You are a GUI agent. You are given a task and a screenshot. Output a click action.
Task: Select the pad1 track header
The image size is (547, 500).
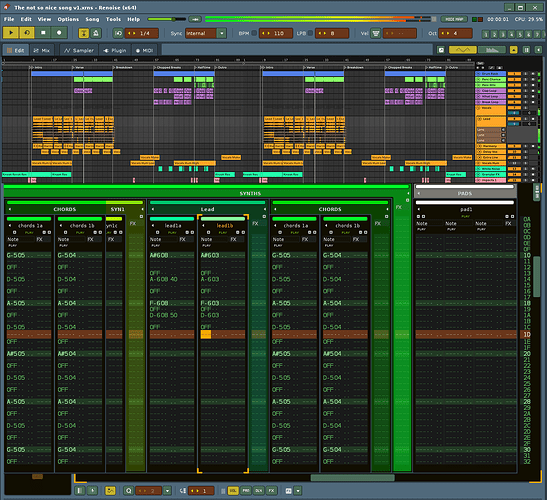click(x=466, y=209)
